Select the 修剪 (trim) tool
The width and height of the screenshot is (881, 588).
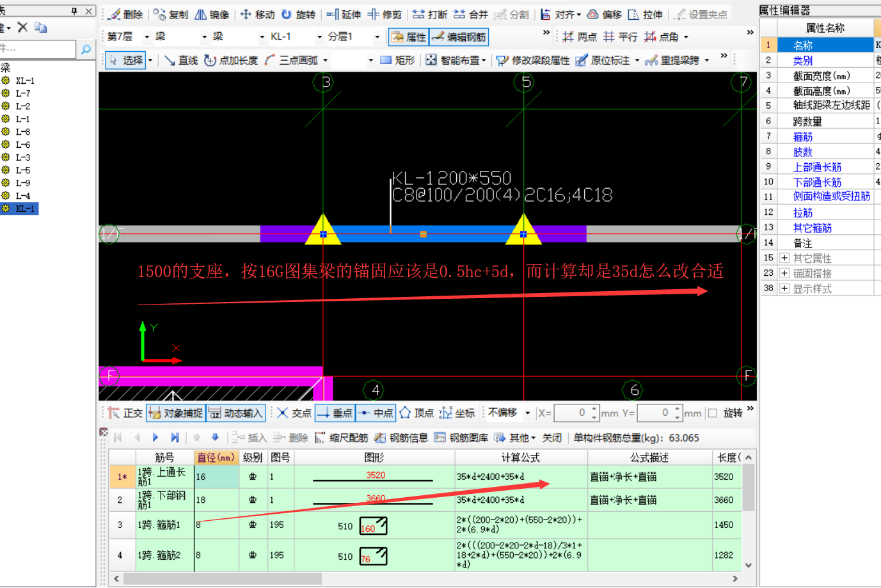(x=385, y=15)
